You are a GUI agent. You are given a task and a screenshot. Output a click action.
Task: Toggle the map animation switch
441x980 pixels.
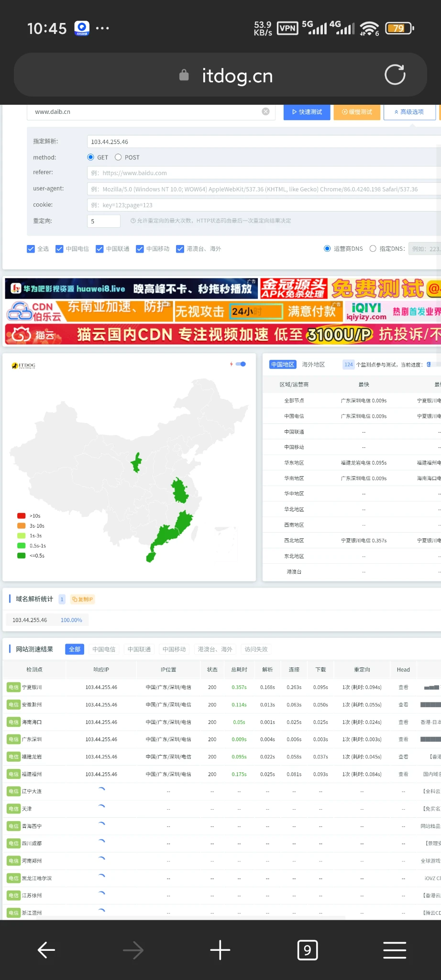241,364
